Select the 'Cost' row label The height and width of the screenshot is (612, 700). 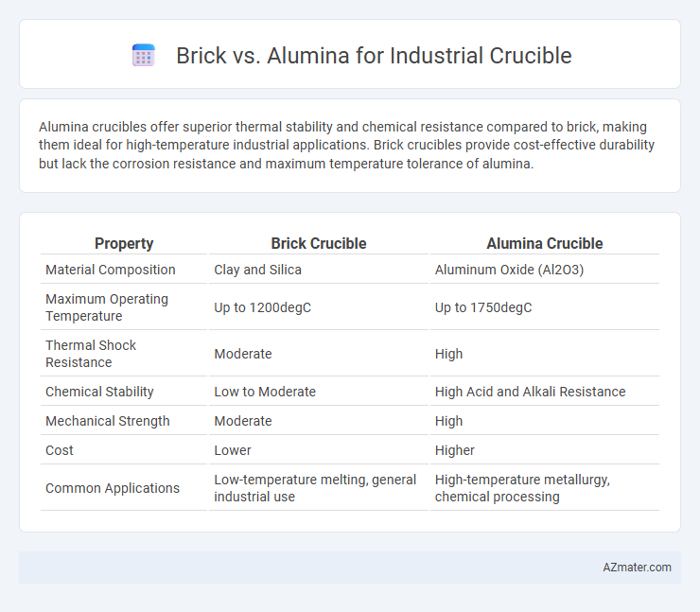[60, 450]
